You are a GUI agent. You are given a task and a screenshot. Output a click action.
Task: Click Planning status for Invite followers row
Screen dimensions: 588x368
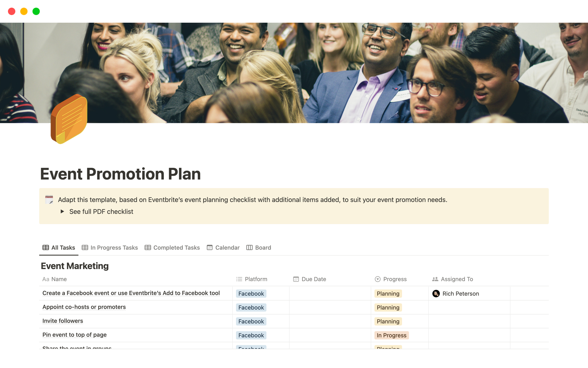click(x=388, y=321)
